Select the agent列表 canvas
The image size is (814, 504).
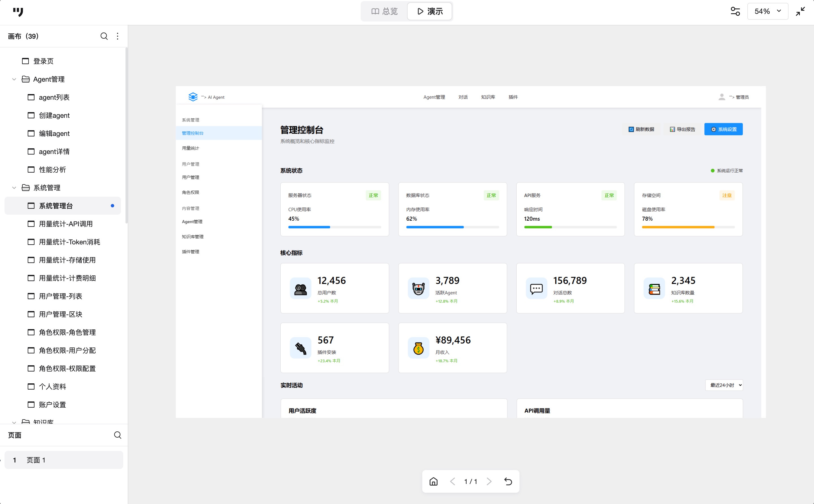(x=63, y=97)
